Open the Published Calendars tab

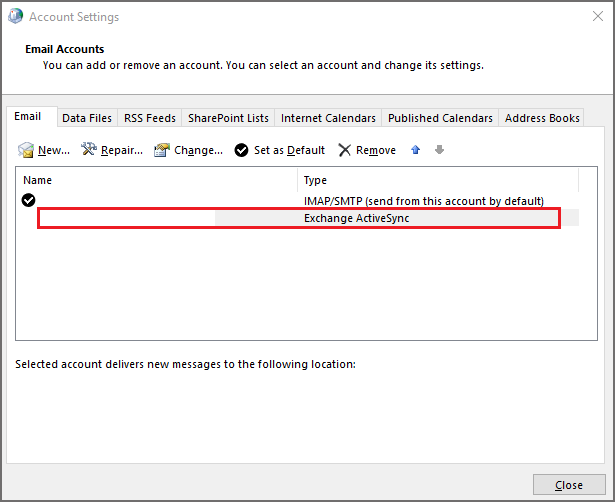440,118
